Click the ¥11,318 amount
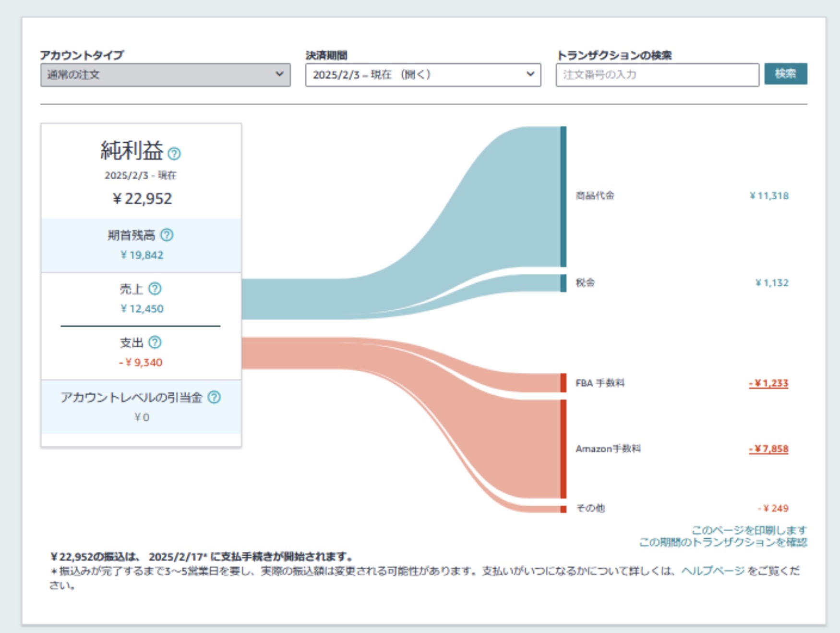The image size is (840, 633). pyautogui.click(x=769, y=195)
